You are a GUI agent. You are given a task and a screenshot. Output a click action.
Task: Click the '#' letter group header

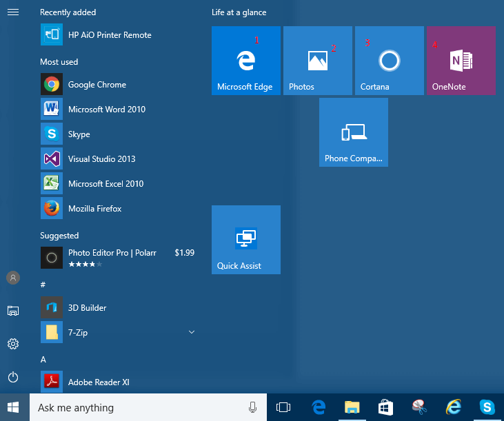43,285
